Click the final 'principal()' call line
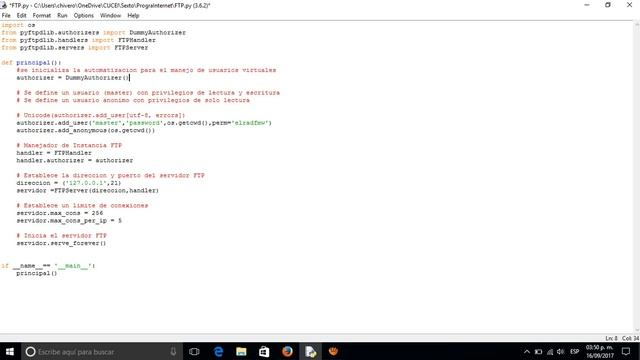Screen dimensions: 640x360 tap(37, 273)
